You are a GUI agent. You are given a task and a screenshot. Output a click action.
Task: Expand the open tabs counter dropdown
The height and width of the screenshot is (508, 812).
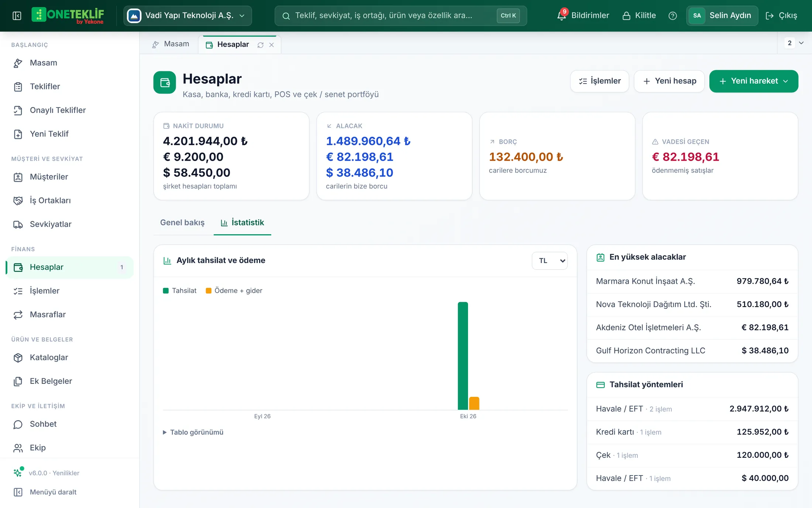795,43
